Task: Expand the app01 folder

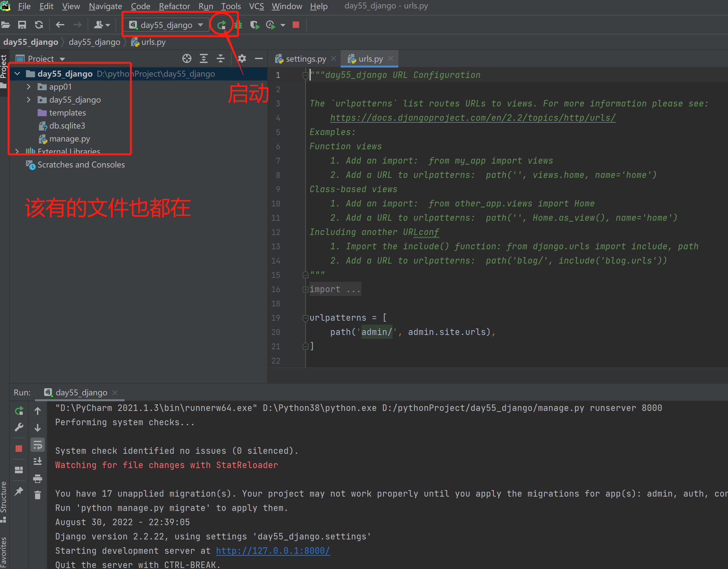Action: point(29,87)
